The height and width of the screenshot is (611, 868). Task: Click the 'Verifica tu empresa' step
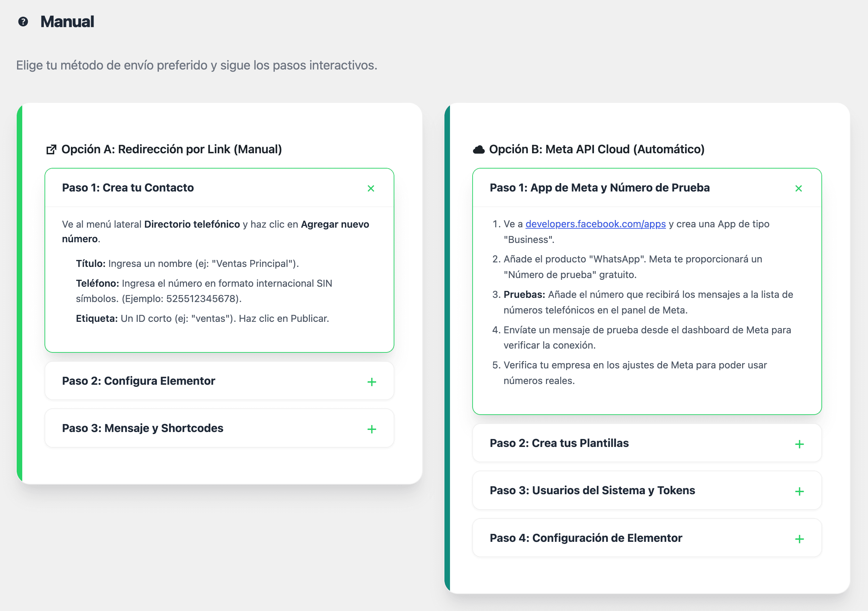pyautogui.click(x=635, y=373)
